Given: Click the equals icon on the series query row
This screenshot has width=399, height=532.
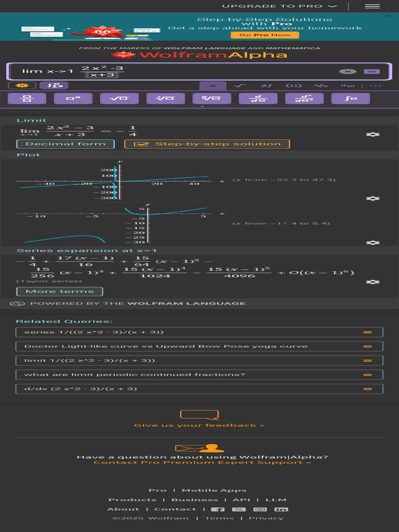Looking at the screenshot, I should coord(367,332).
